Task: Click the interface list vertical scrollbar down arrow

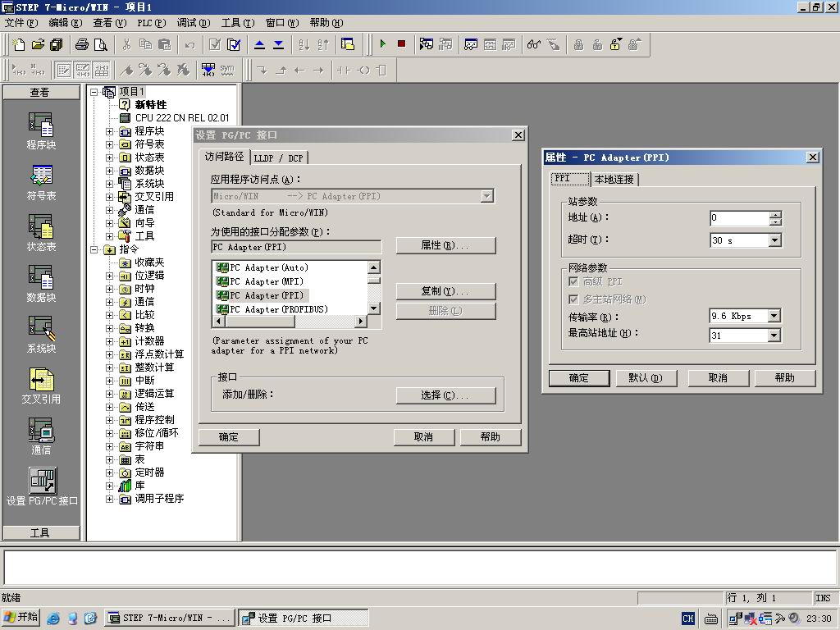Action: pos(374,308)
